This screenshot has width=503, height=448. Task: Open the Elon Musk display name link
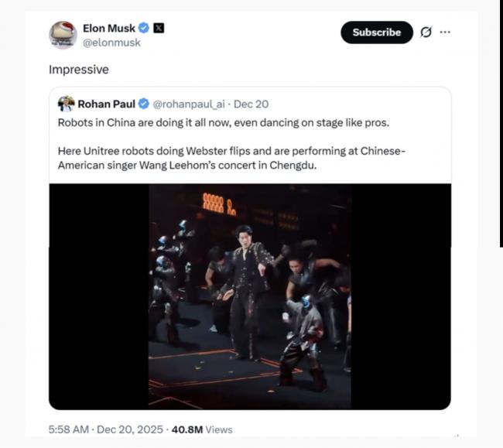[x=109, y=29]
